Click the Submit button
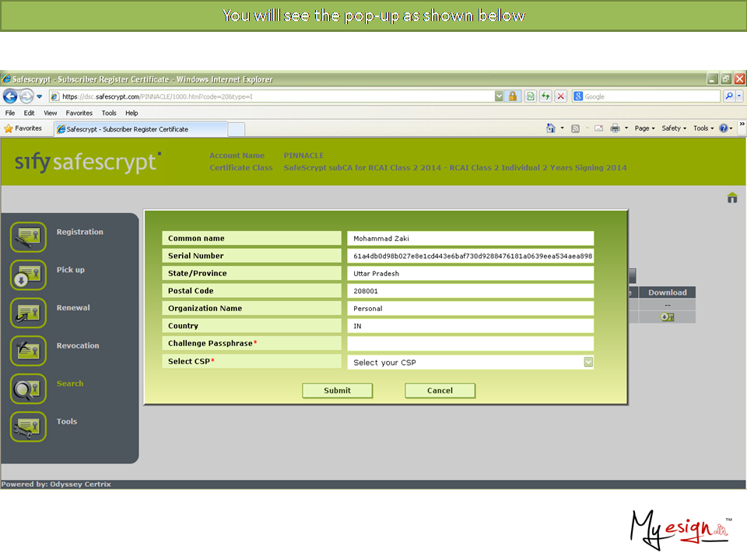Viewport: 747px width, 560px height. pos(337,390)
